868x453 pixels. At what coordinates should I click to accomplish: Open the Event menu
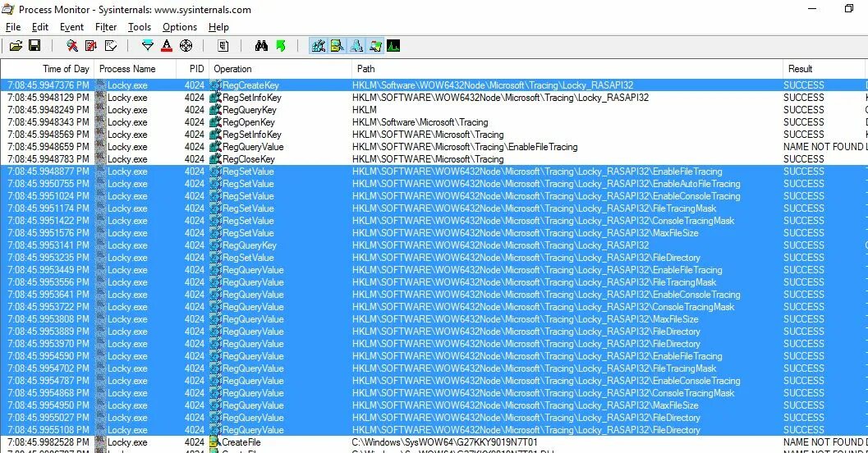(71, 27)
